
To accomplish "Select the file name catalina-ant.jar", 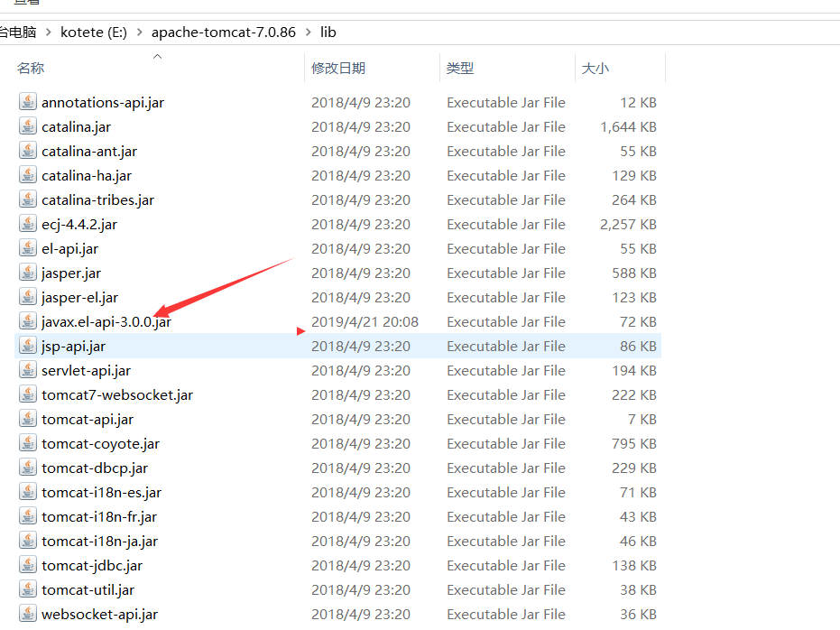I will pos(89,151).
